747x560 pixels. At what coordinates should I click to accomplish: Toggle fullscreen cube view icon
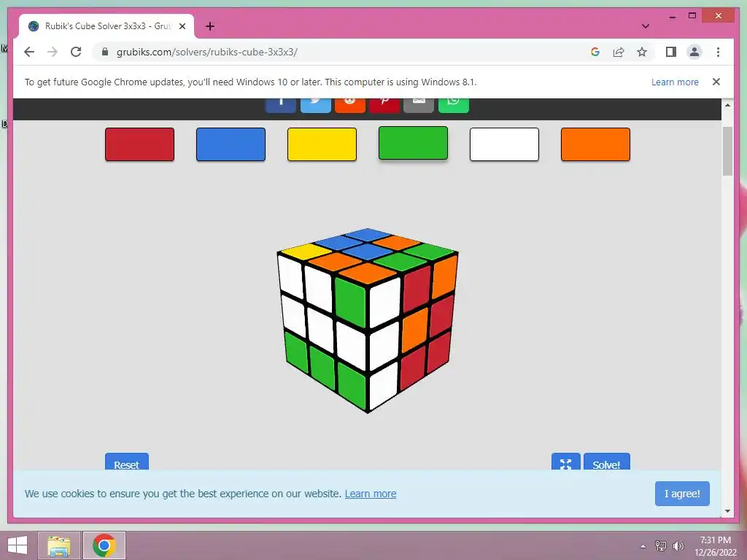pyautogui.click(x=565, y=462)
